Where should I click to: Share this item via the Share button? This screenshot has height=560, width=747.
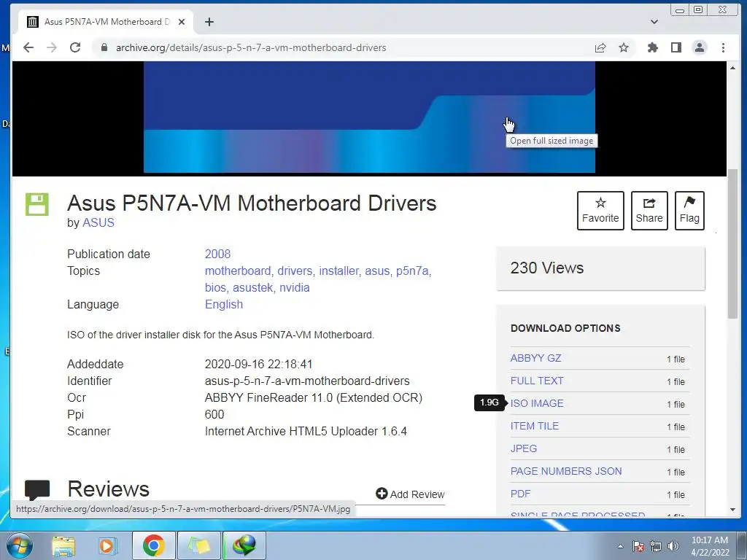[649, 211]
